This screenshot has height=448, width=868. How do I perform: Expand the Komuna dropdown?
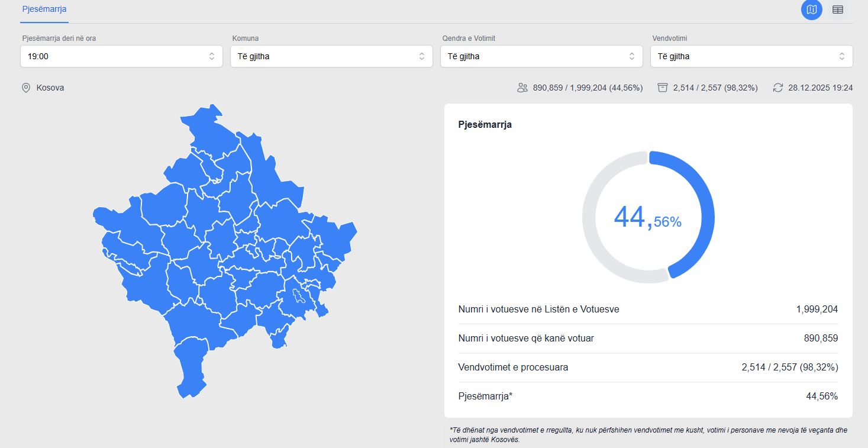pyautogui.click(x=331, y=56)
